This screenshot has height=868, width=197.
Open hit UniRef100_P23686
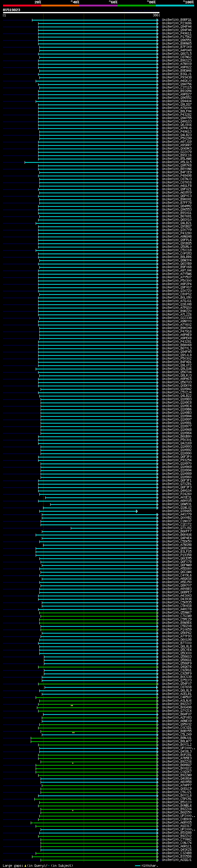coord(177,23)
